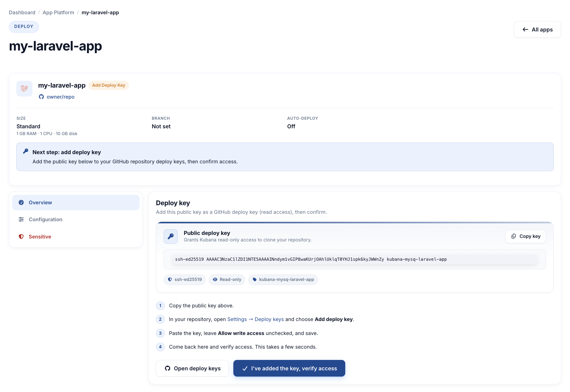570x392 pixels.
Task: Click the Add Deploy Key badge
Action: pos(109,85)
